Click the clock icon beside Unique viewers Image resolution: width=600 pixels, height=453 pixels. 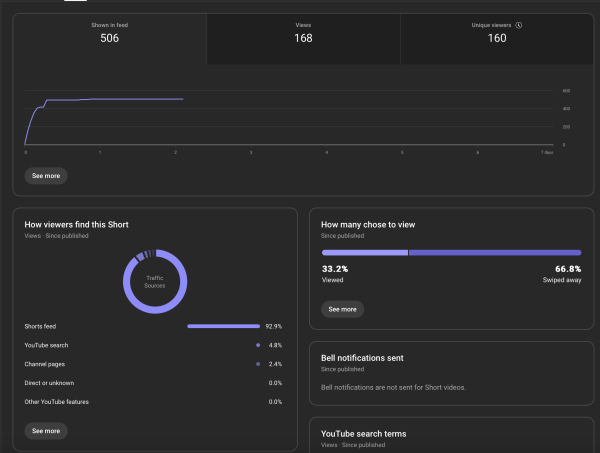pyautogui.click(x=519, y=25)
